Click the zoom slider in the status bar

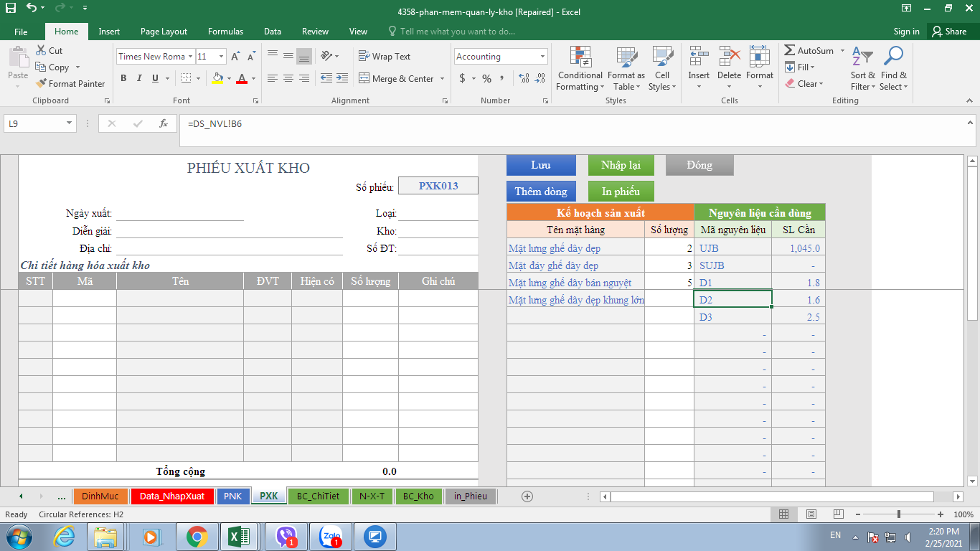click(x=899, y=514)
